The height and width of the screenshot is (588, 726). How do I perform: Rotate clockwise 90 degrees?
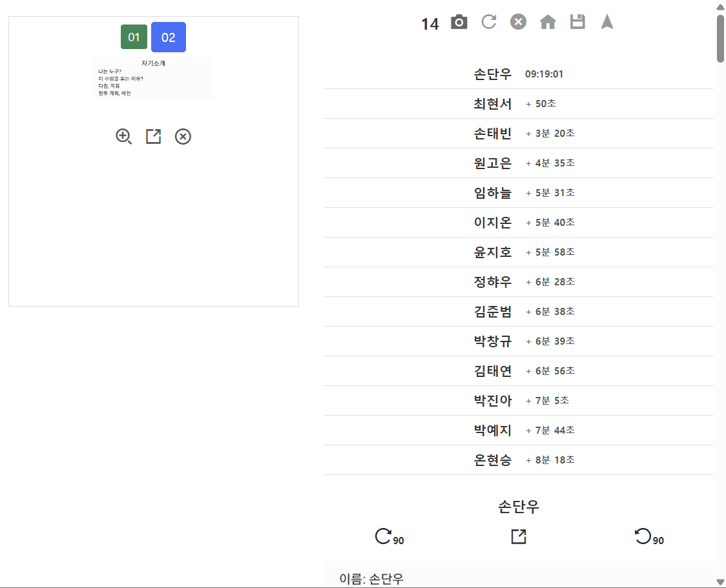click(389, 536)
